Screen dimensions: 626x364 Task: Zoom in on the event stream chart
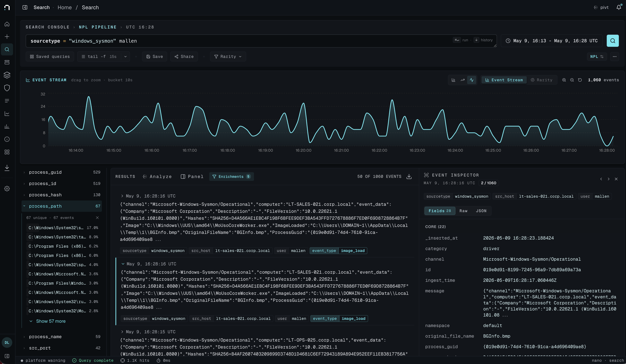point(564,80)
